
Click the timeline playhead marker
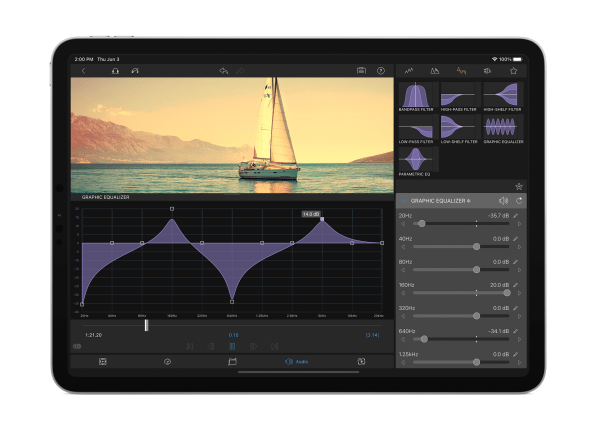[x=146, y=325]
